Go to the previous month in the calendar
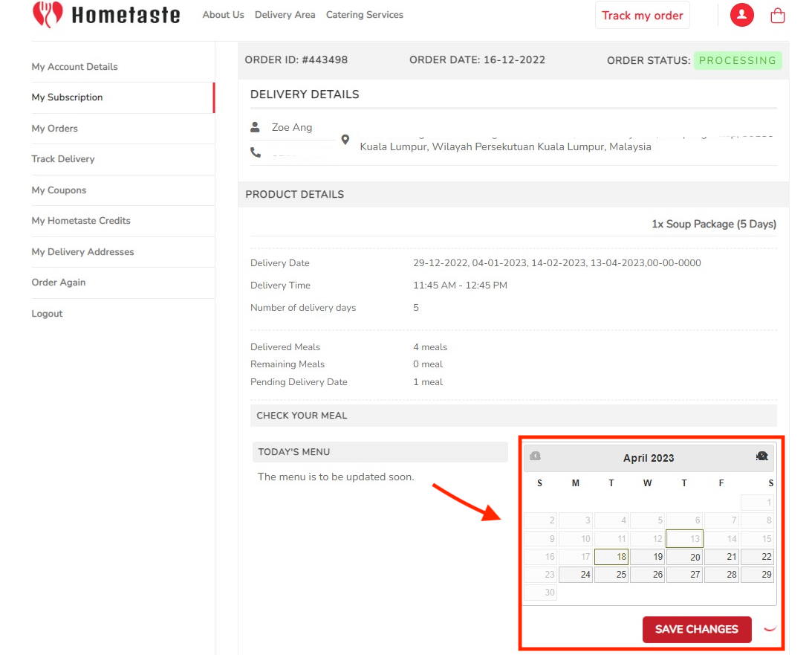 [x=534, y=455]
